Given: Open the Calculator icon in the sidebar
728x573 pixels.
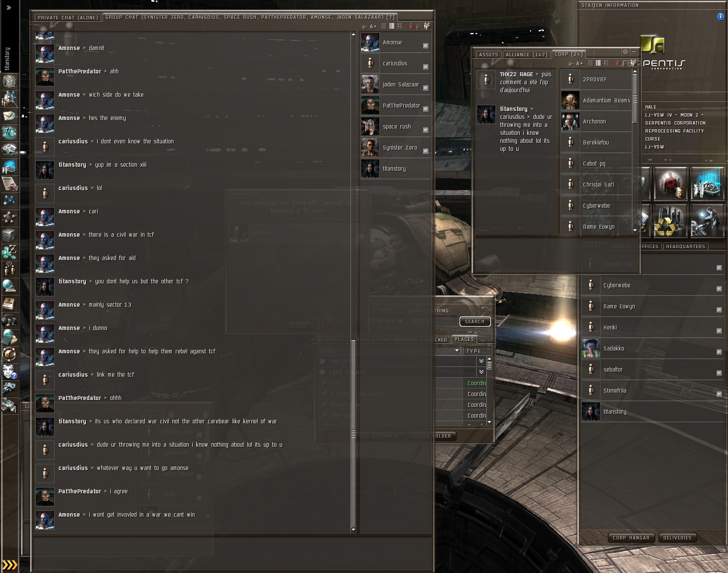Looking at the screenshot, I should coord(9,337).
